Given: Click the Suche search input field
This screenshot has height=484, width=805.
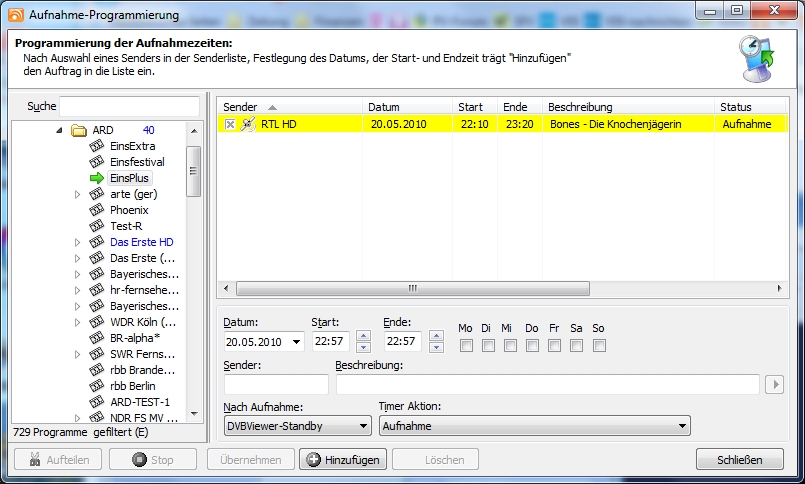Looking at the screenshot, I should [129, 106].
